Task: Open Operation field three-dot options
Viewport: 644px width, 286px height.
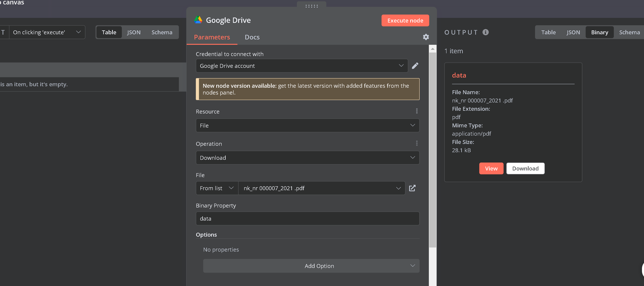Action: click(417, 143)
